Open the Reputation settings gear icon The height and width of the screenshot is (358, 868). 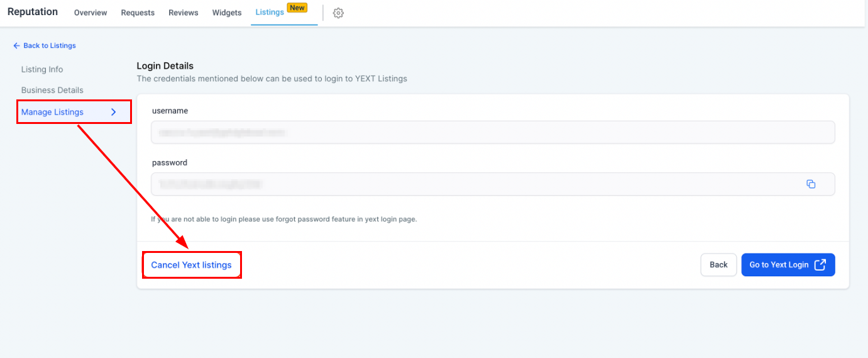coord(338,13)
